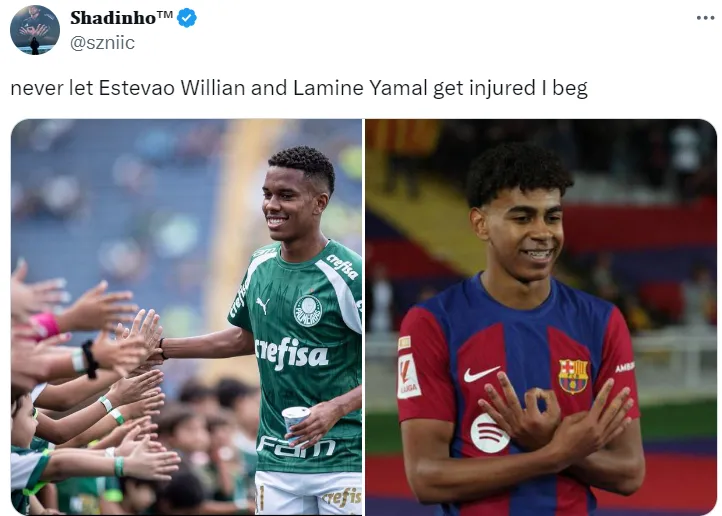Open the @szniic handle link
The width and height of the screenshot is (722, 516).
(102, 43)
